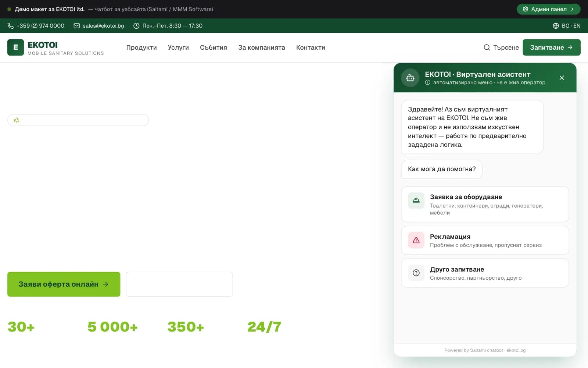Navigate to Контакти
This screenshot has height=368, width=588.
pos(311,47)
